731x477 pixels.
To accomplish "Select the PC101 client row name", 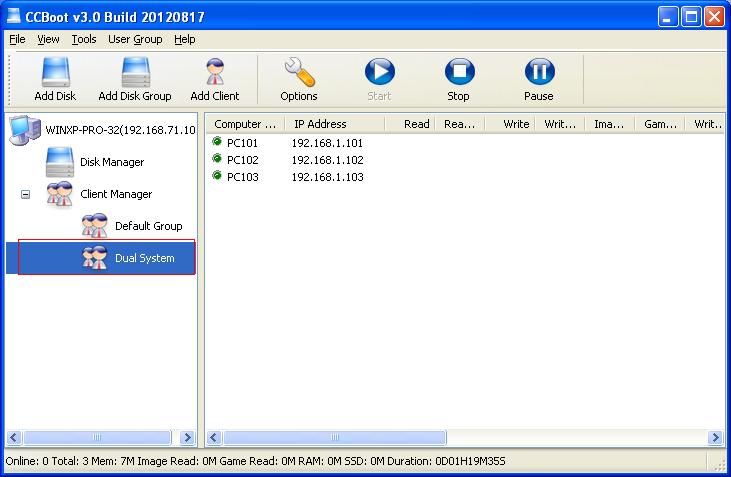I will click(x=242, y=143).
